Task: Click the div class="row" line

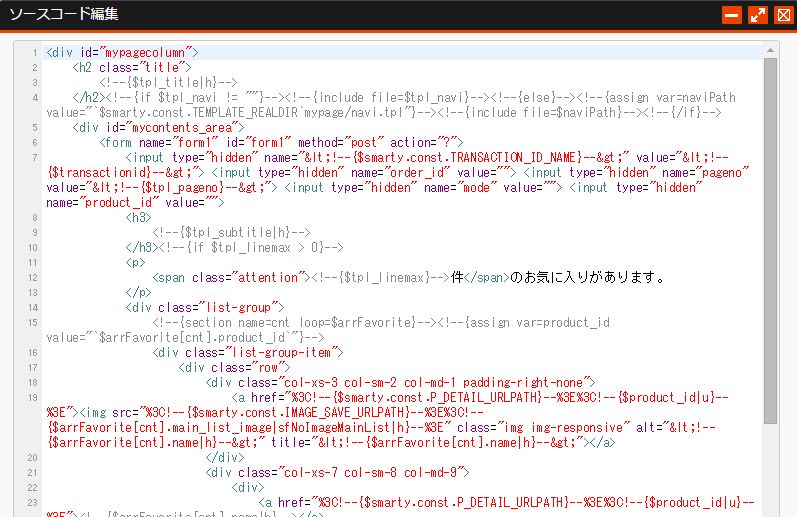Action: pyautogui.click(x=234, y=368)
